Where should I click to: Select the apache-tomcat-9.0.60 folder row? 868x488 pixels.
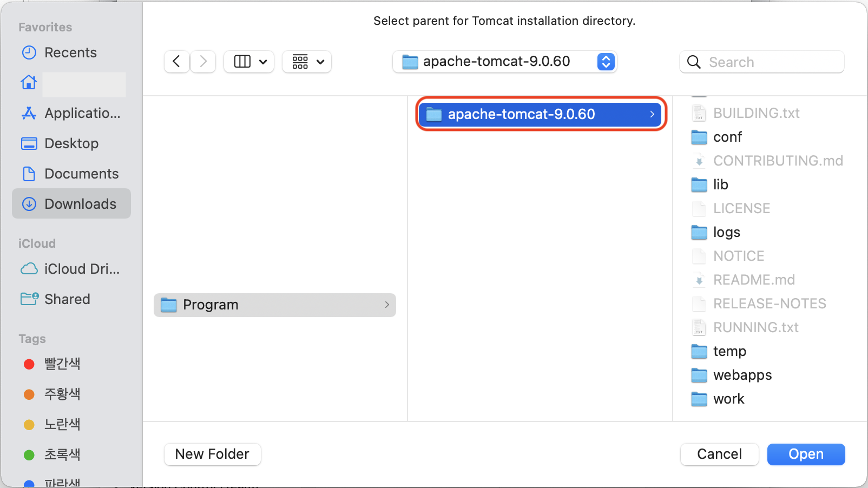[x=540, y=114]
